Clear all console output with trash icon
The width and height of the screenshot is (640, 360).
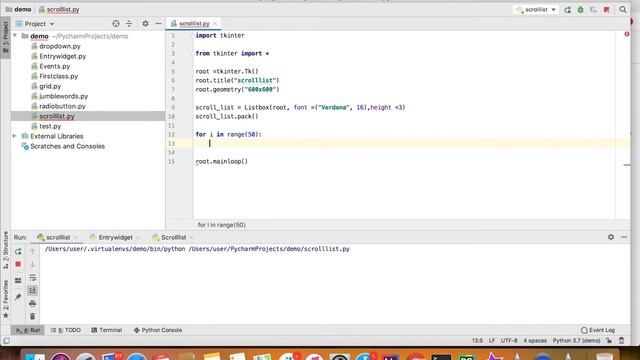pyautogui.click(x=33, y=316)
